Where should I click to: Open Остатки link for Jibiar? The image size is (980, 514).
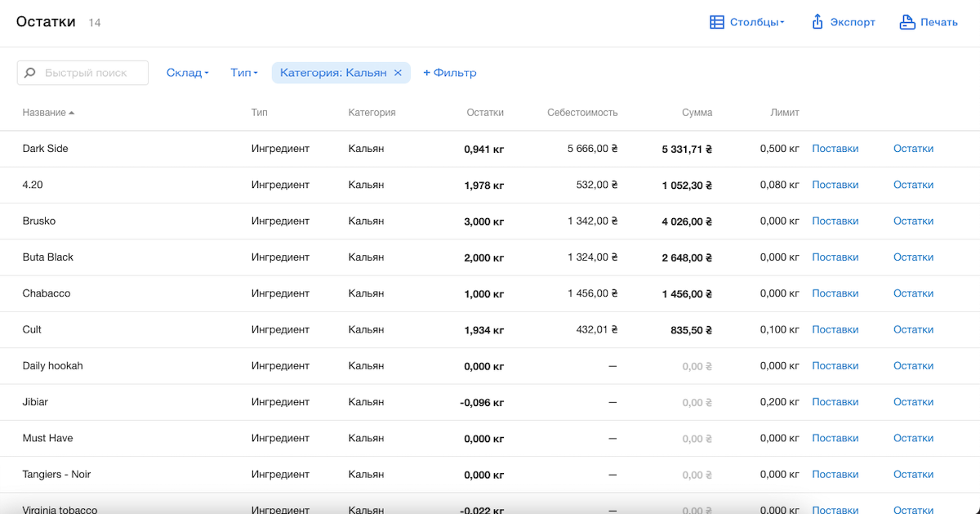pyautogui.click(x=913, y=402)
